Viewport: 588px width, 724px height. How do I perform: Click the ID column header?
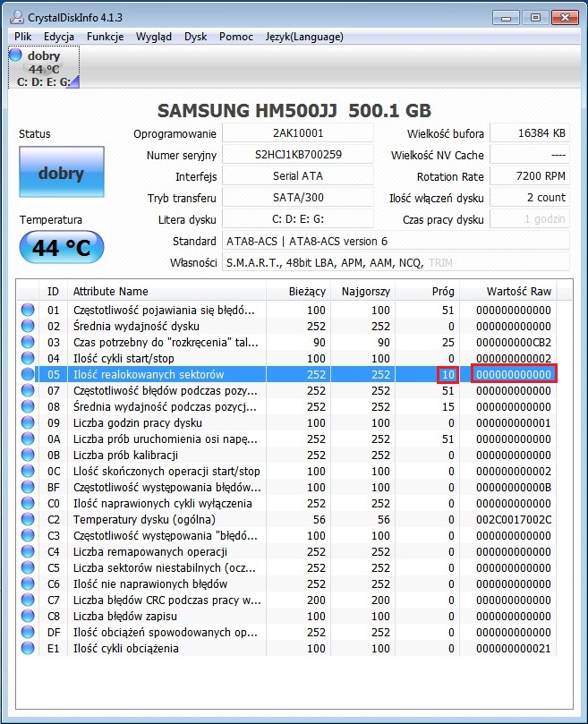[x=53, y=292]
